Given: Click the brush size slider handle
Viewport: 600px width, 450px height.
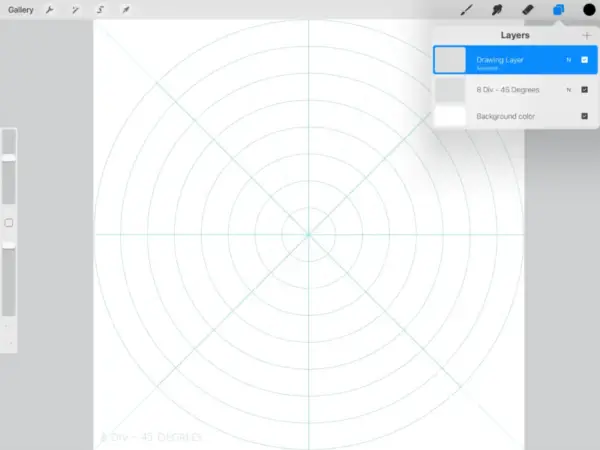Looking at the screenshot, I should (9, 158).
